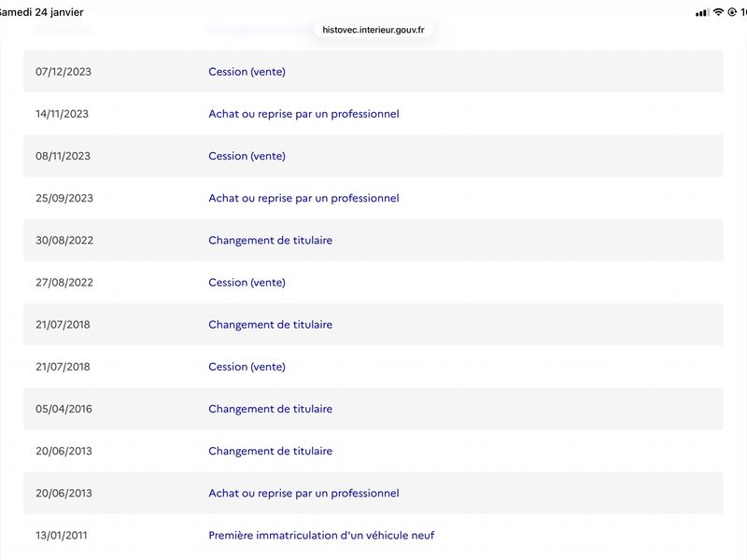Tap the histovec.interieur.gouv.fr address pill

click(x=373, y=30)
